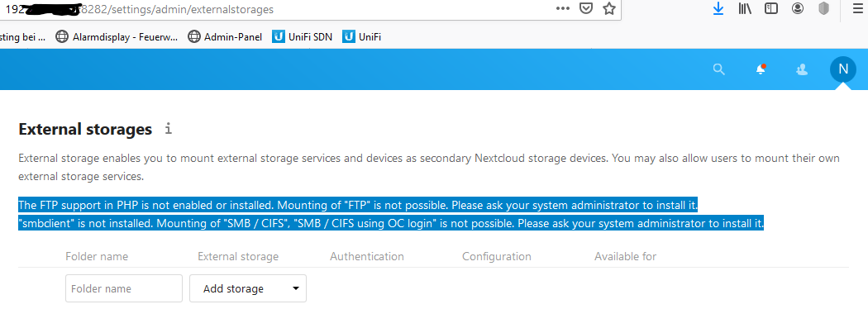Expand the Add storage dropdown
The image size is (868, 309).
(248, 288)
